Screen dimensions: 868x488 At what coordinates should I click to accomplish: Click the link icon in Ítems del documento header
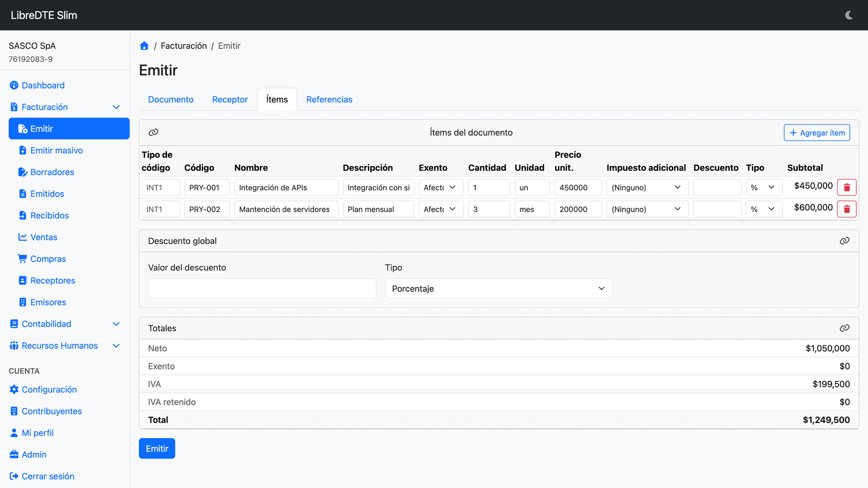pos(153,132)
